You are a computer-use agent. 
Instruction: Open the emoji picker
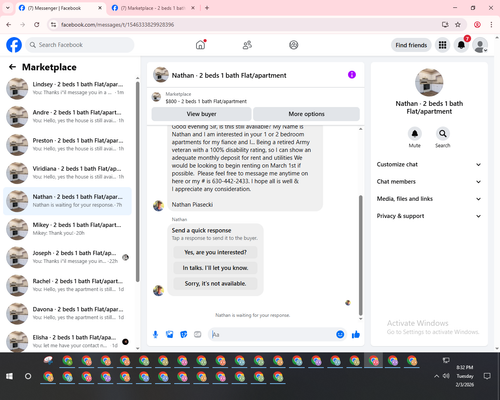point(340,334)
